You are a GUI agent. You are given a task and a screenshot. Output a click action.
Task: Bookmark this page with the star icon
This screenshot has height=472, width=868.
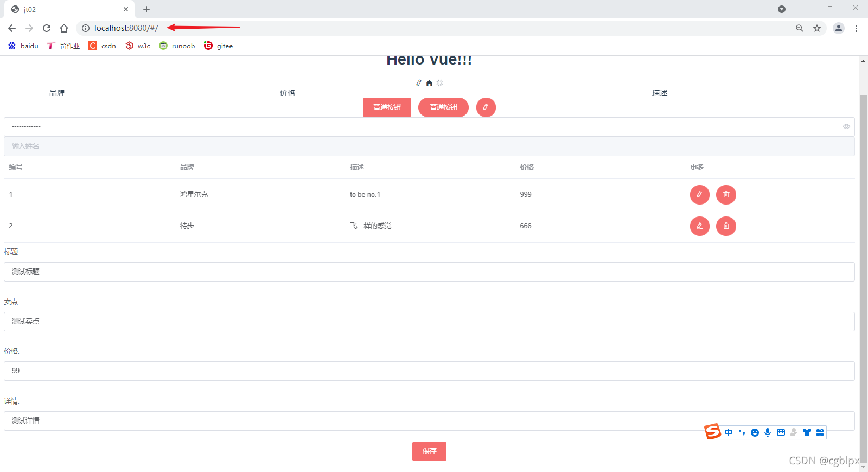pyautogui.click(x=817, y=28)
